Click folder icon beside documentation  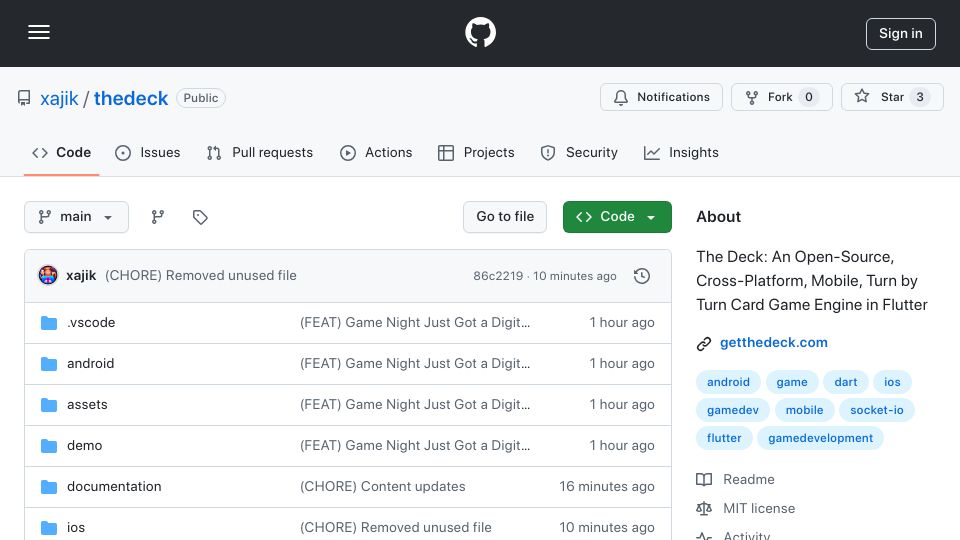[49, 487]
